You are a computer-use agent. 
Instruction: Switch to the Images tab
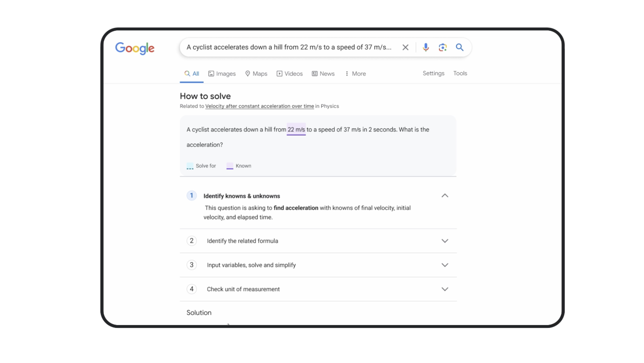click(x=222, y=74)
